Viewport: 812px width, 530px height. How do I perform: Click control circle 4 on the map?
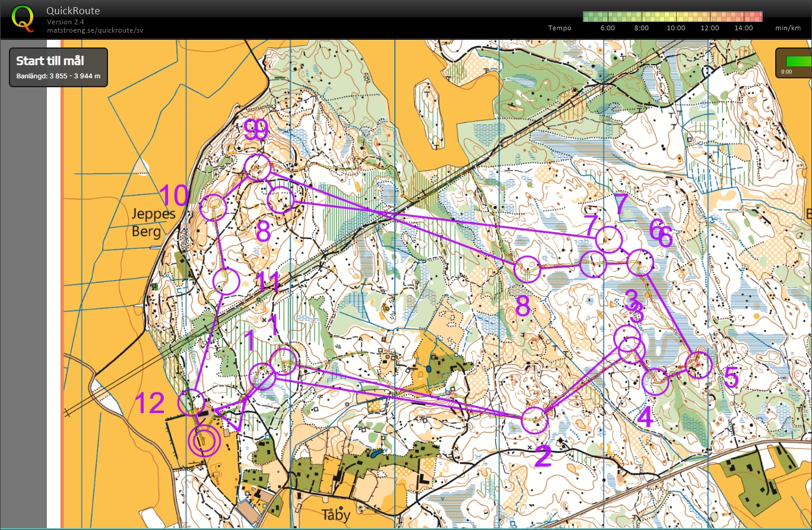coord(656,381)
